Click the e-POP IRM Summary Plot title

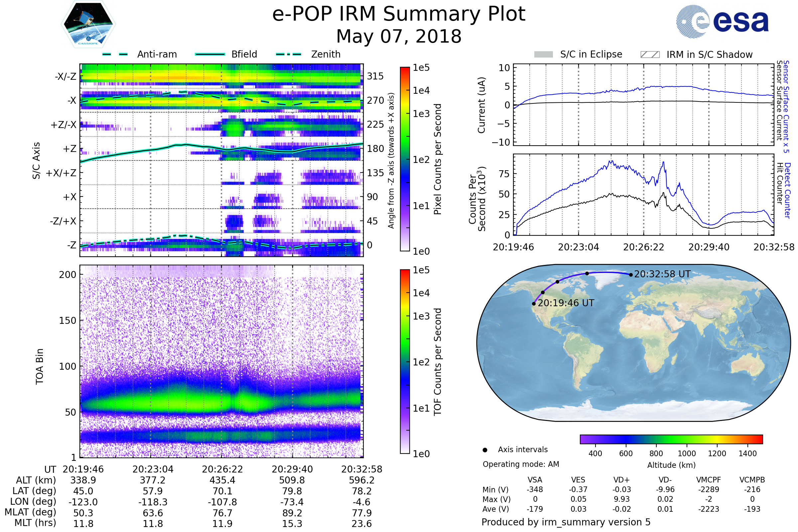point(399,14)
